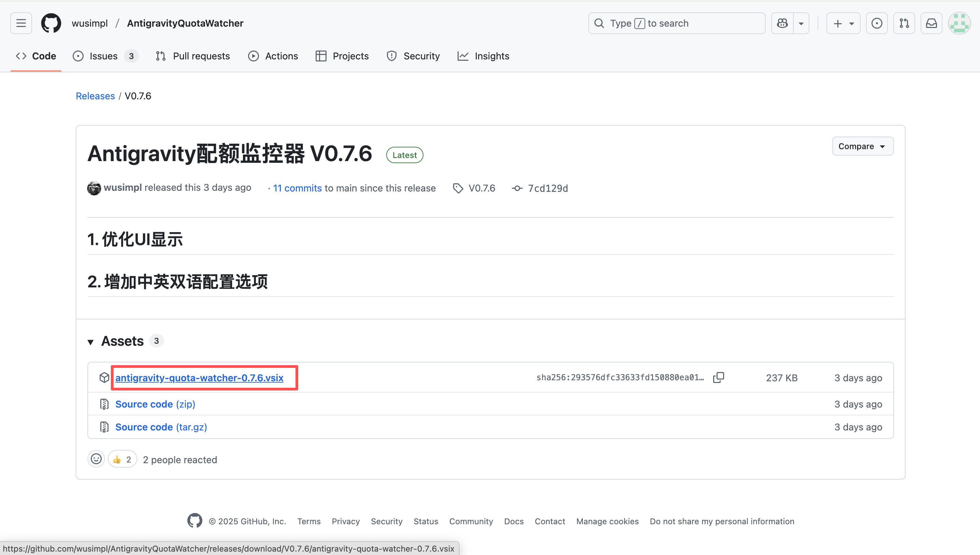Open the issues icon in top bar

876,23
